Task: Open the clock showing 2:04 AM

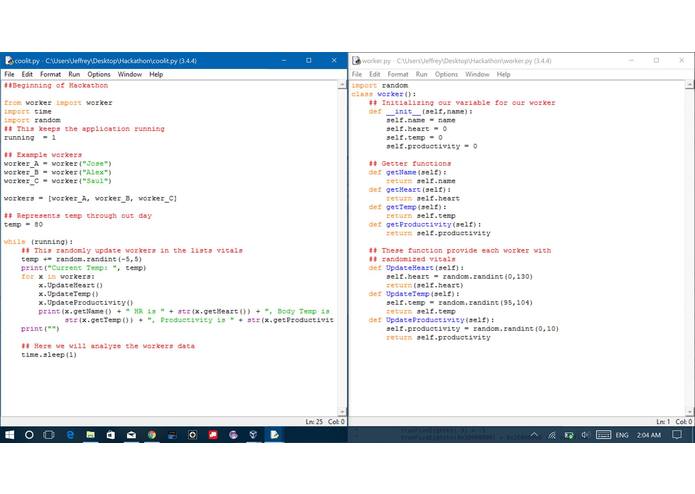Action: (x=648, y=435)
